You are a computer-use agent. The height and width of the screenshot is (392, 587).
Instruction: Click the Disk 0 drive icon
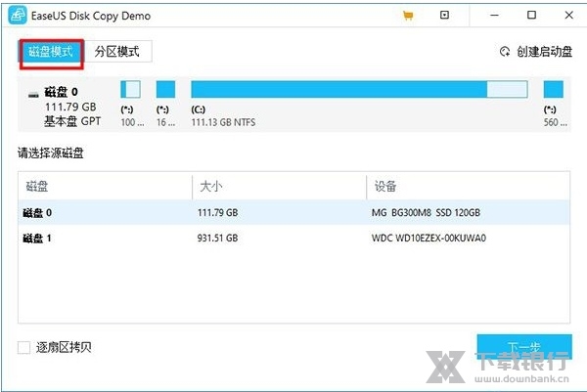(34, 94)
